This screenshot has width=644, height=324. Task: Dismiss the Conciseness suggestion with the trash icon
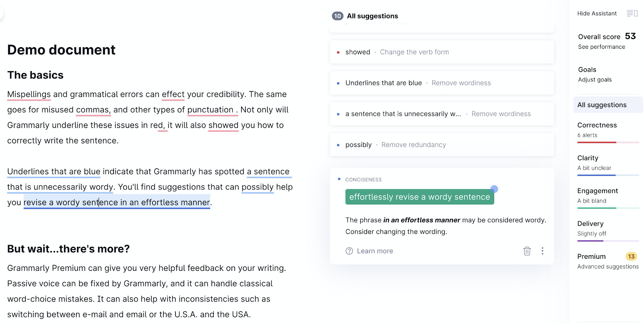(x=527, y=251)
